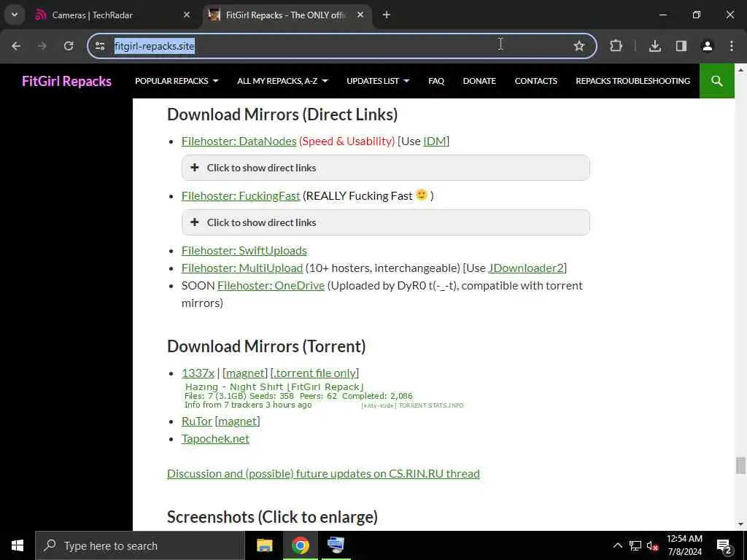
Task: Open the Contacts menu item
Action: coord(536,81)
